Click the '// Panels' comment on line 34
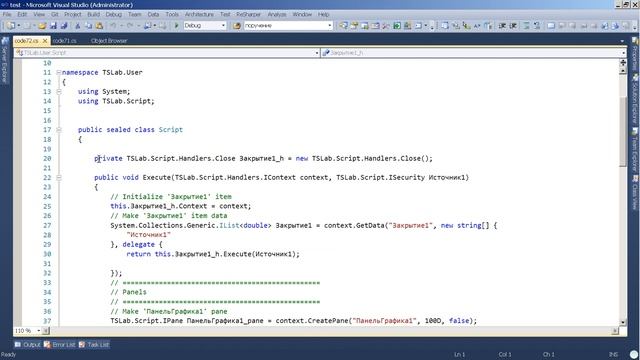 point(128,292)
